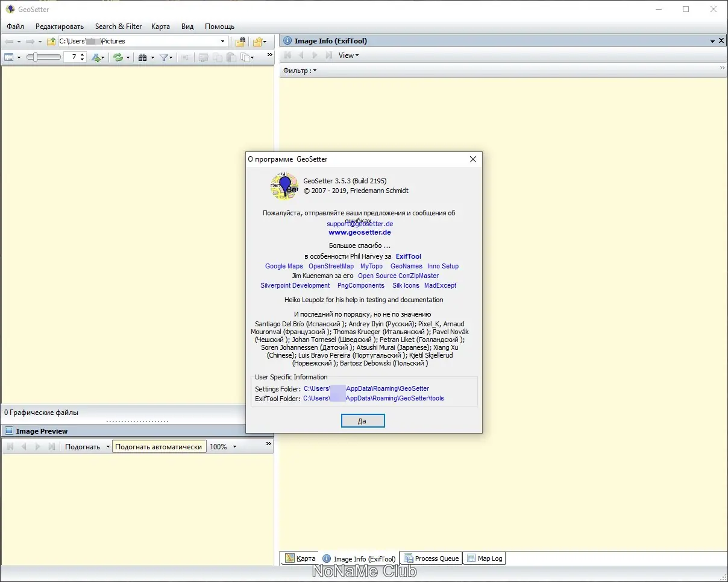The width and height of the screenshot is (728, 582).
Task: Open the GeoNames link
Action: point(406,266)
